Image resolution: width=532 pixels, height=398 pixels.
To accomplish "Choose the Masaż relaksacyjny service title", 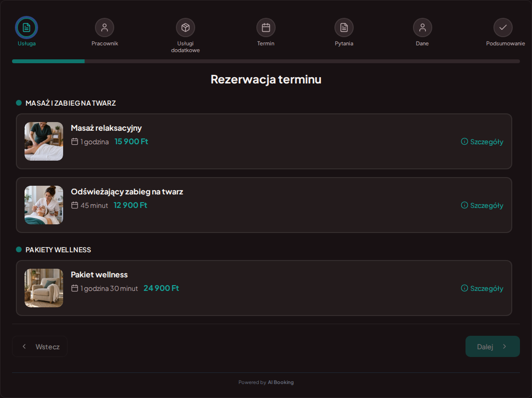I will [106, 128].
